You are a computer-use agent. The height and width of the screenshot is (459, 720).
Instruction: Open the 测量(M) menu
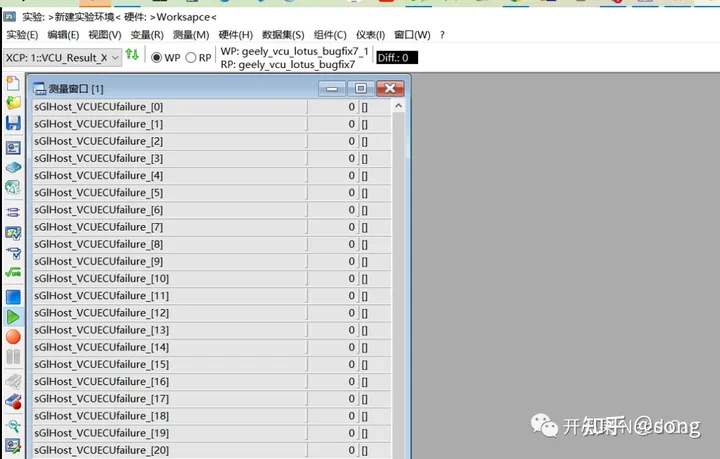(x=191, y=35)
